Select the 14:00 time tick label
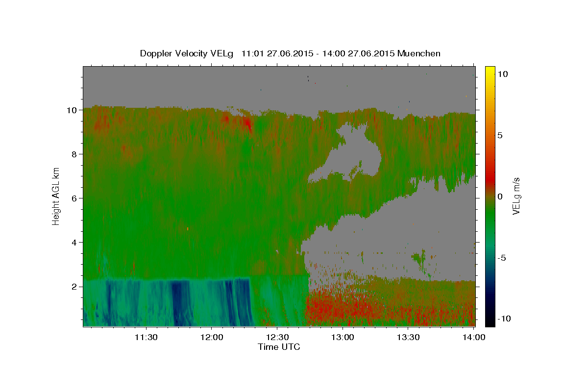Screen dimensions: 588x392 [473, 337]
